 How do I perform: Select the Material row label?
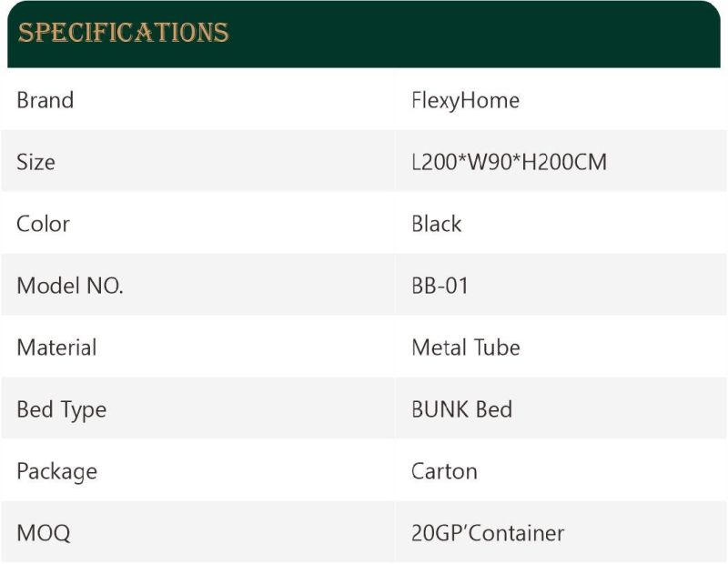pos(56,347)
